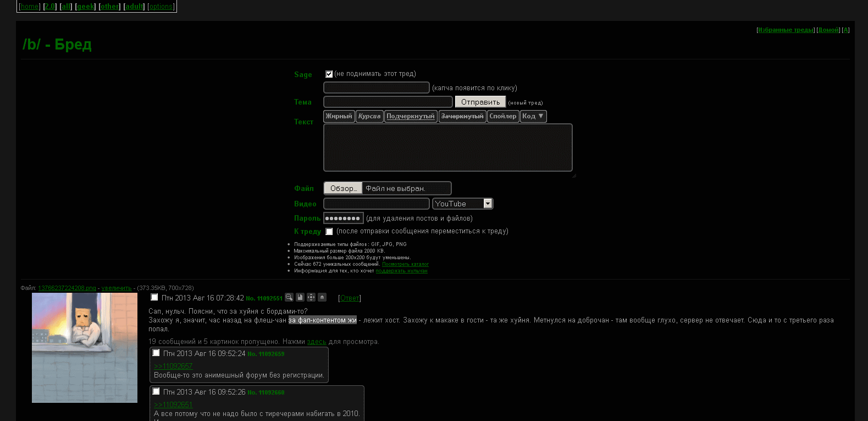Screen dimensions: 868x421
Task: Apply 'Жирный' bold formatting
Action: click(x=339, y=116)
